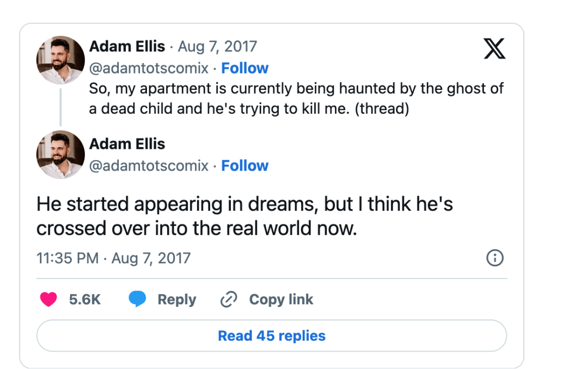Click the Copy link text
Viewport: 588px width, 369px height.
(281, 299)
